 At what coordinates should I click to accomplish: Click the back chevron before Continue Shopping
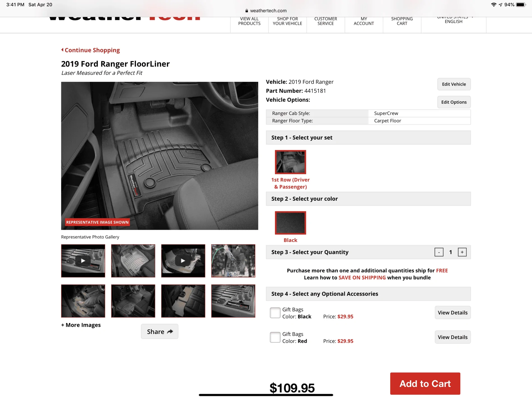(62, 50)
